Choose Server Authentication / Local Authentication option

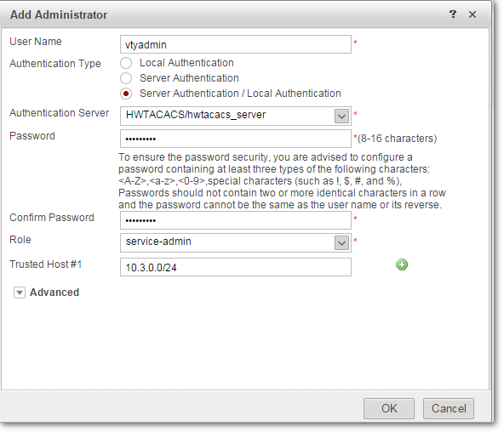pyautogui.click(x=126, y=94)
